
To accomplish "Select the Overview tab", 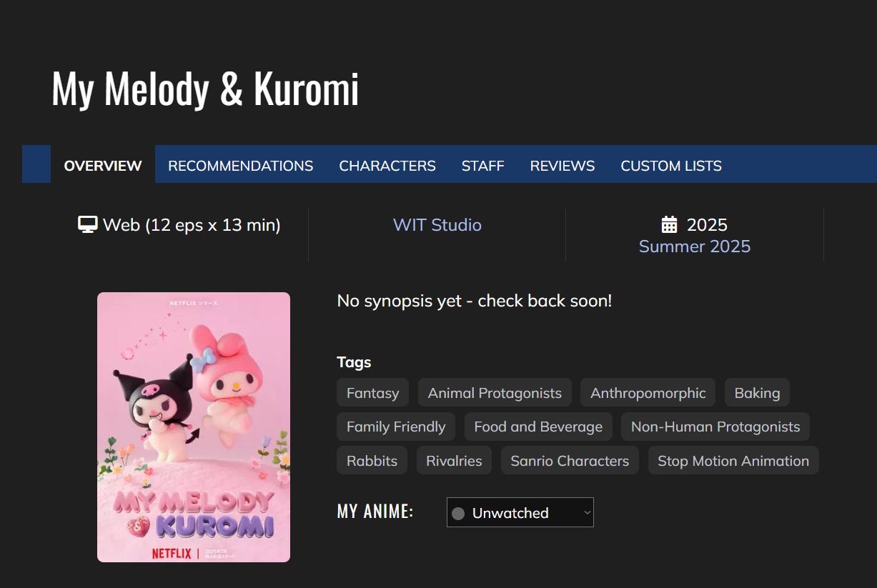I will point(103,166).
